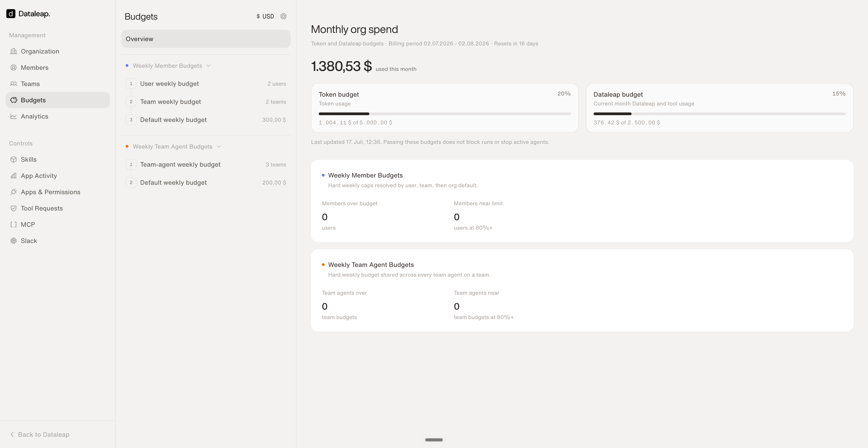868x448 pixels.
Task: Click the 'Resets in 16 days' text
Action: click(516, 43)
